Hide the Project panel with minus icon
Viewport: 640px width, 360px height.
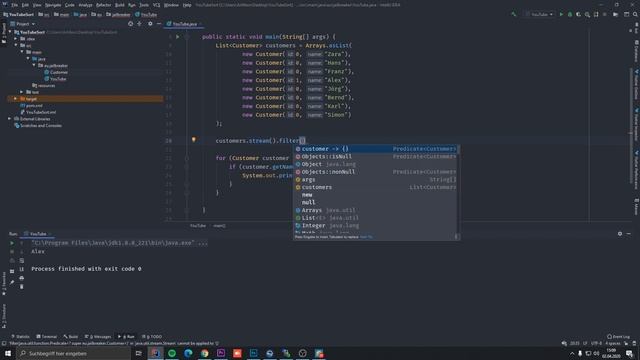click(158, 24)
